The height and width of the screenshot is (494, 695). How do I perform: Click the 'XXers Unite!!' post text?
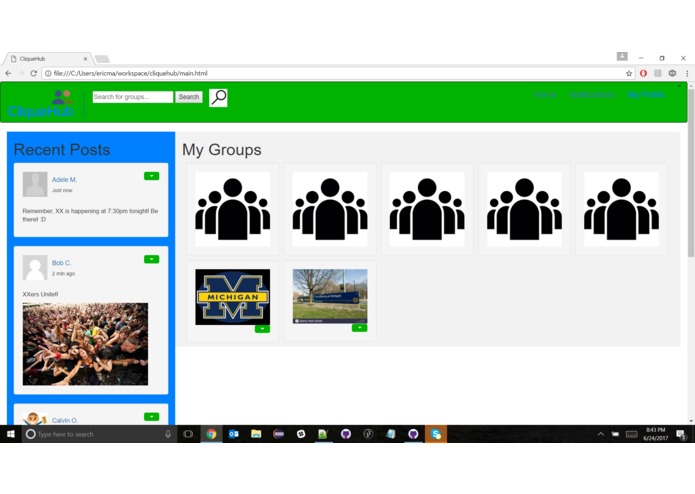40,294
